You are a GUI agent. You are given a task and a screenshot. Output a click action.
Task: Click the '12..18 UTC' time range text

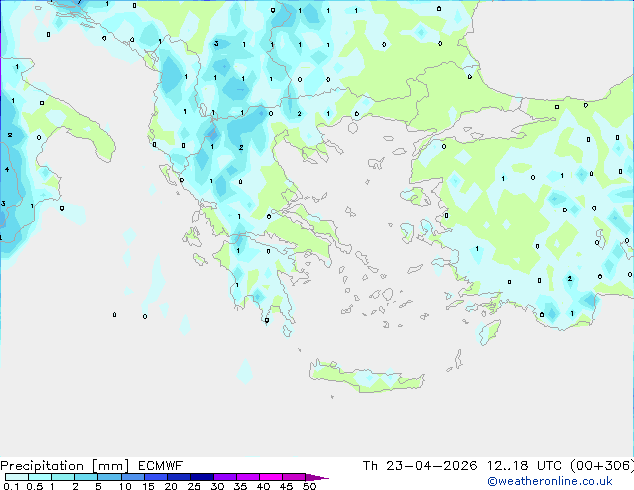click(x=524, y=466)
